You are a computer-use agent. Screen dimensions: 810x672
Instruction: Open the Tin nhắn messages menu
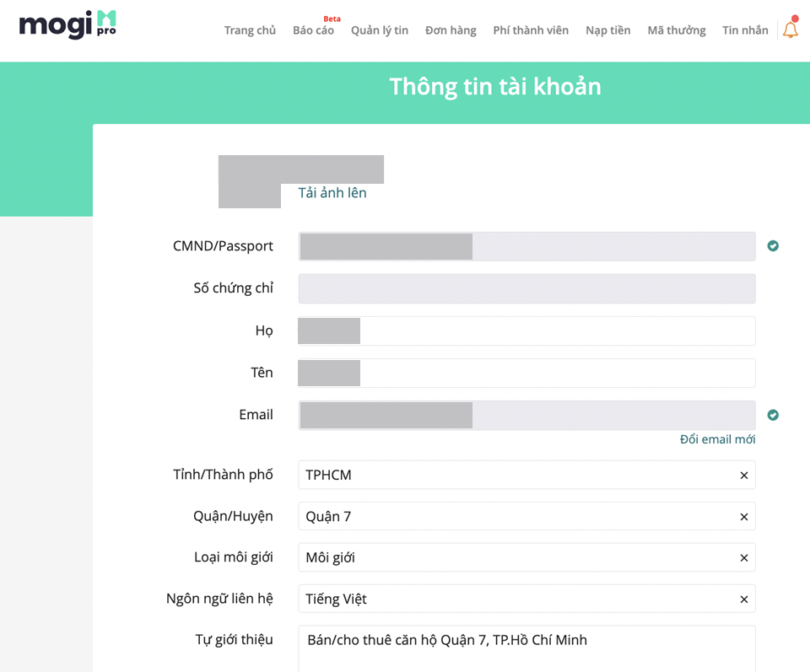click(745, 30)
